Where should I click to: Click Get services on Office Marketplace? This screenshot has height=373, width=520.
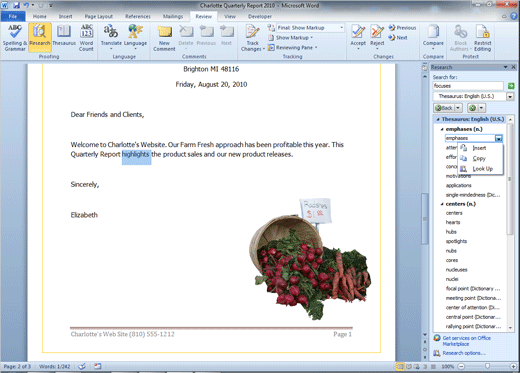pos(466,341)
